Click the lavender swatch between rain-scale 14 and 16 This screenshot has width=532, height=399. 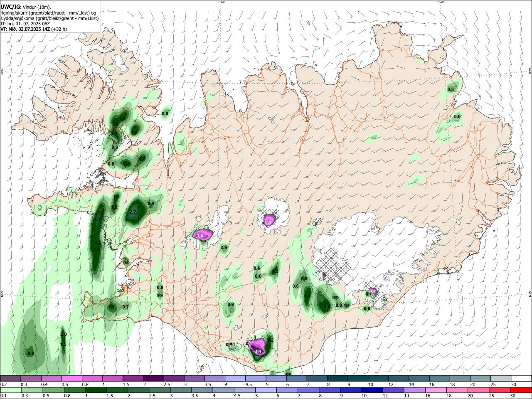tap(414, 390)
